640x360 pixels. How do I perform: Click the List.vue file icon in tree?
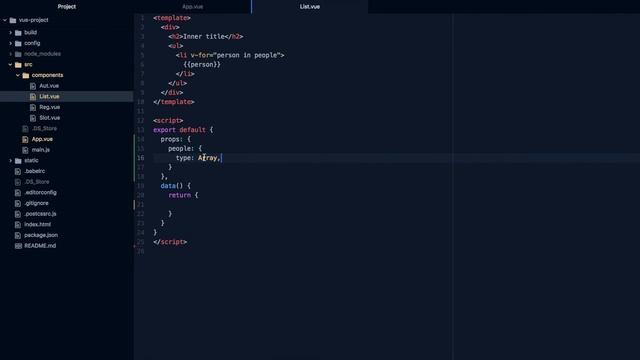tap(33, 96)
